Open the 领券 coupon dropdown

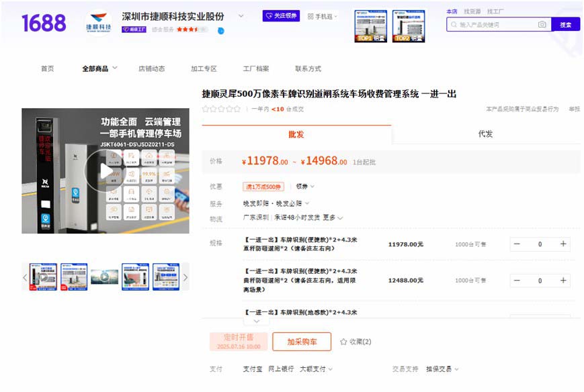pos(305,187)
